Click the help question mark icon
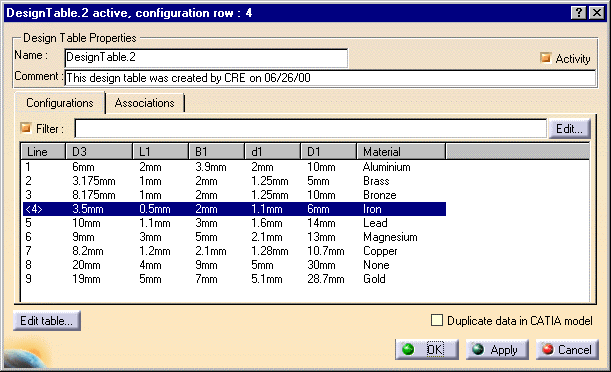 [579, 13]
